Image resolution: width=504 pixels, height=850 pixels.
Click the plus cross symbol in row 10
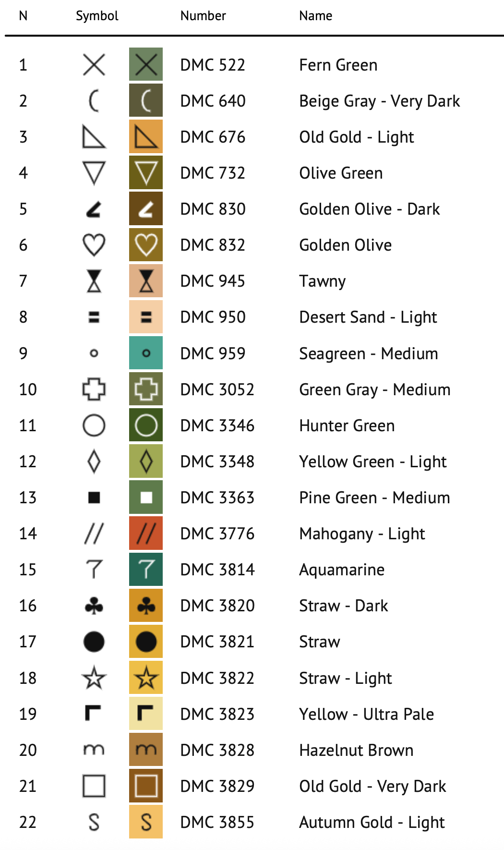coord(94,389)
